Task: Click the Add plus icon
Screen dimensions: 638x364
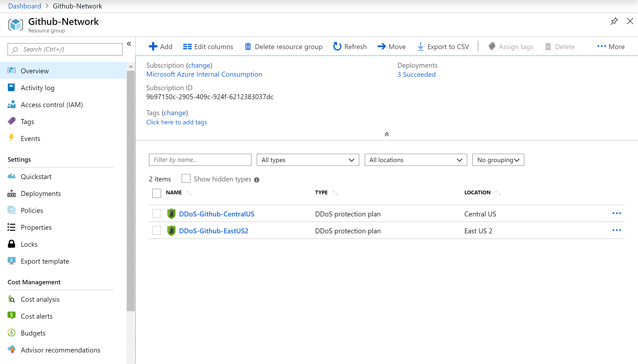Action: pos(153,47)
